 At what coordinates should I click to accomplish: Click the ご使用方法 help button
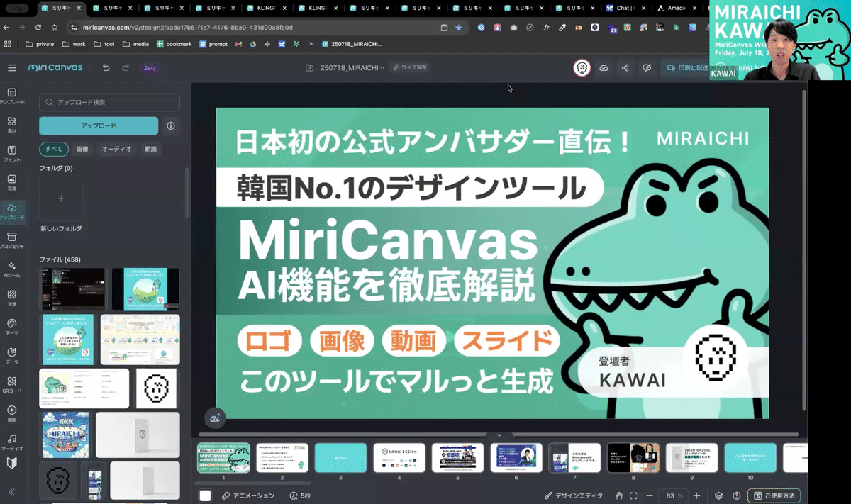point(775,495)
